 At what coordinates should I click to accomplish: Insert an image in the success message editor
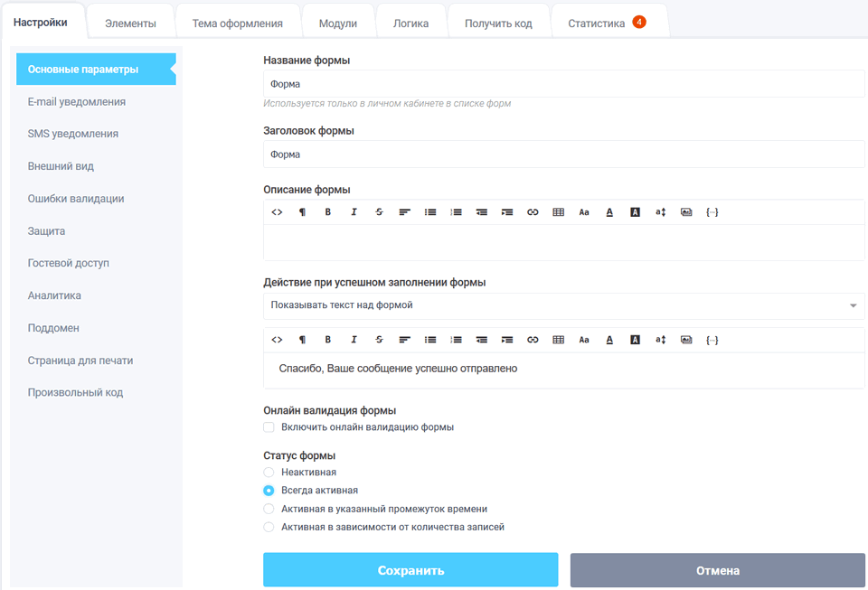(686, 340)
